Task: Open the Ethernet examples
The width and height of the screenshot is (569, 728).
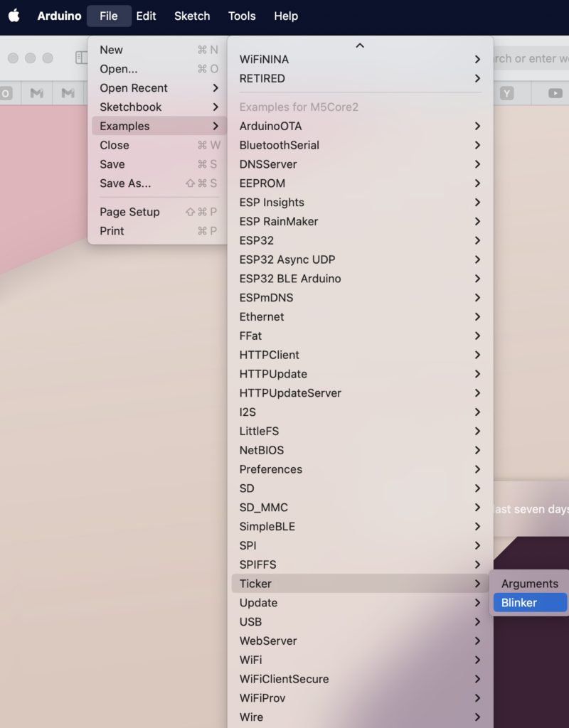Action: (360, 316)
